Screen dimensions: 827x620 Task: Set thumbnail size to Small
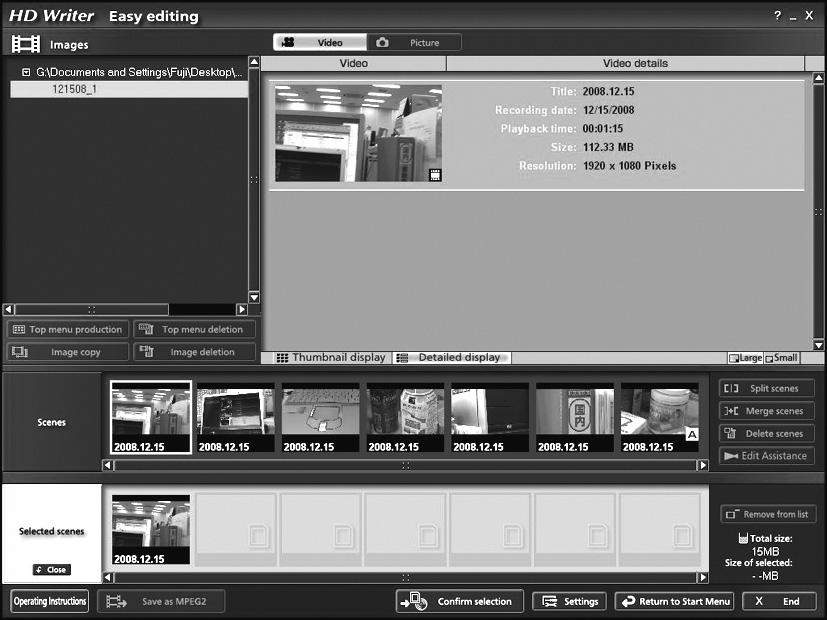(x=782, y=358)
